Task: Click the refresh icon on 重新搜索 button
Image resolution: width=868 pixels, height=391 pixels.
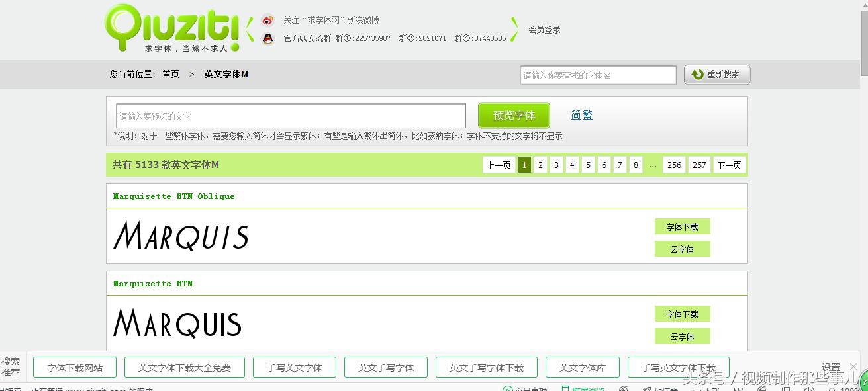Action: (x=698, y=74)
